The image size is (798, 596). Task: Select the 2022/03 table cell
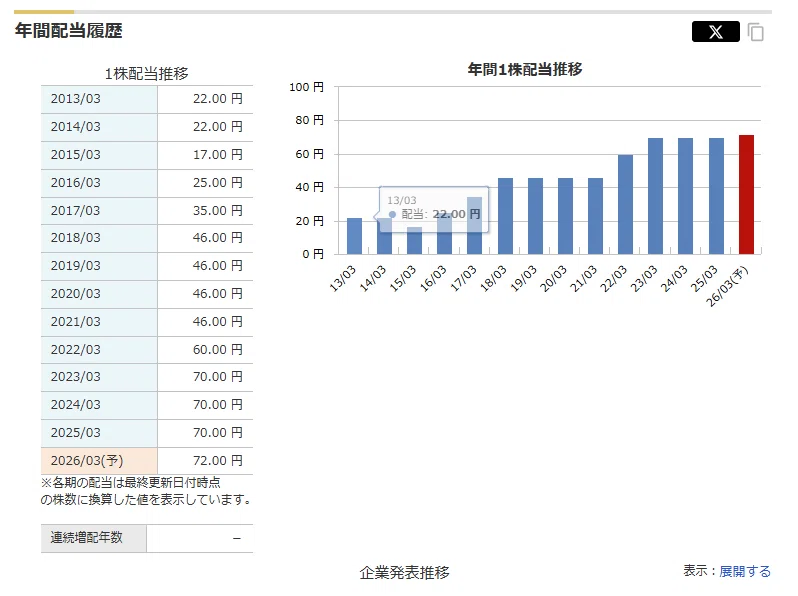[99, 350]
